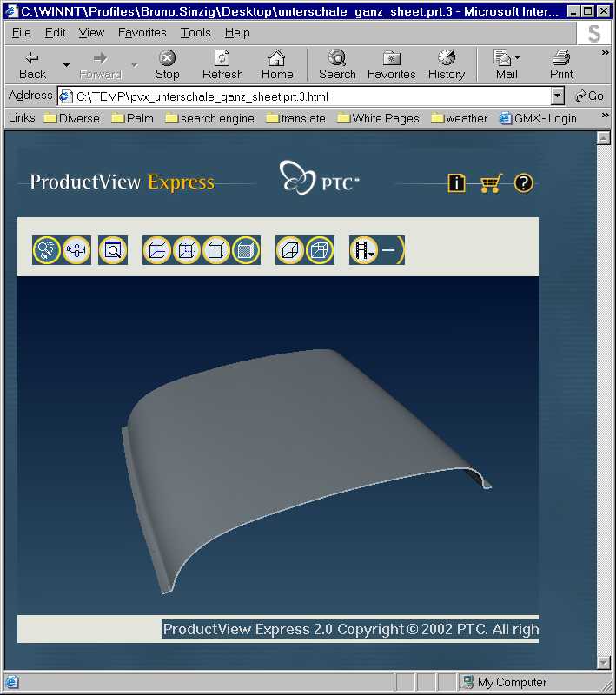Expand the Address bar dropdown arrow
This screenshot has width=616, height=695.
point(558,96)
